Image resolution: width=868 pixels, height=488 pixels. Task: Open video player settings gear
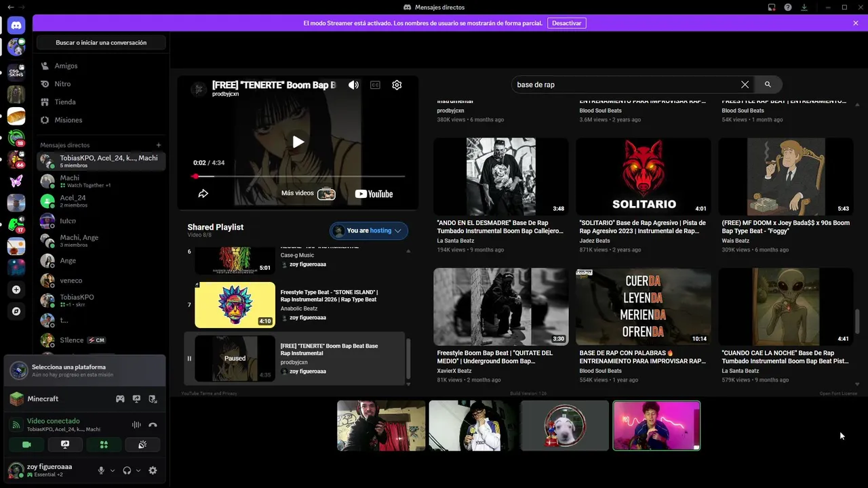point(397,85)
